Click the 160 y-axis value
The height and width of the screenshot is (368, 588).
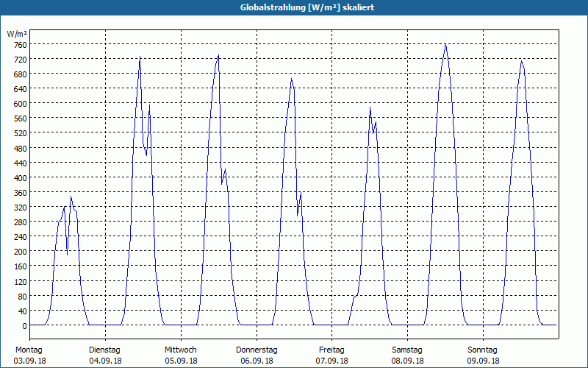(x=20, y=266)
